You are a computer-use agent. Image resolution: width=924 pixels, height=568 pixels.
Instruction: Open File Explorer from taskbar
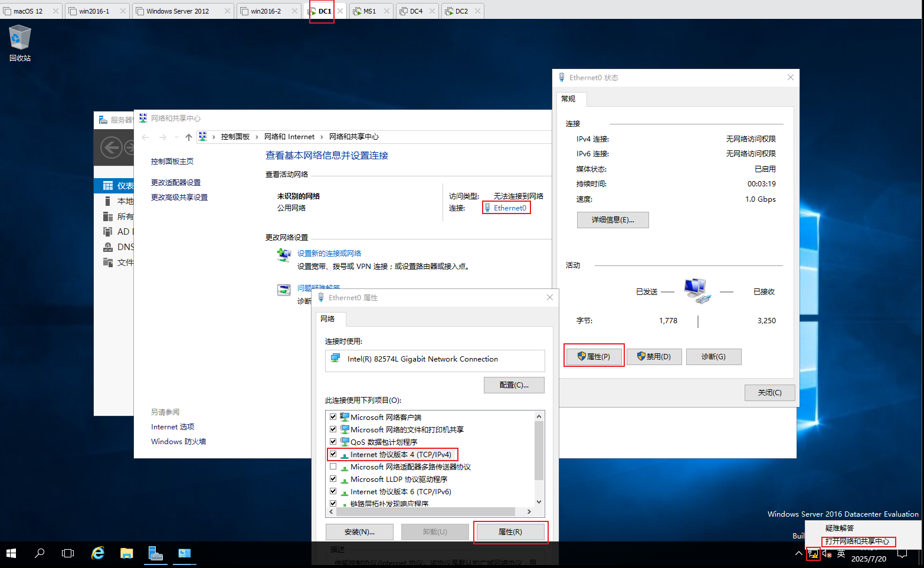point(127,553)
